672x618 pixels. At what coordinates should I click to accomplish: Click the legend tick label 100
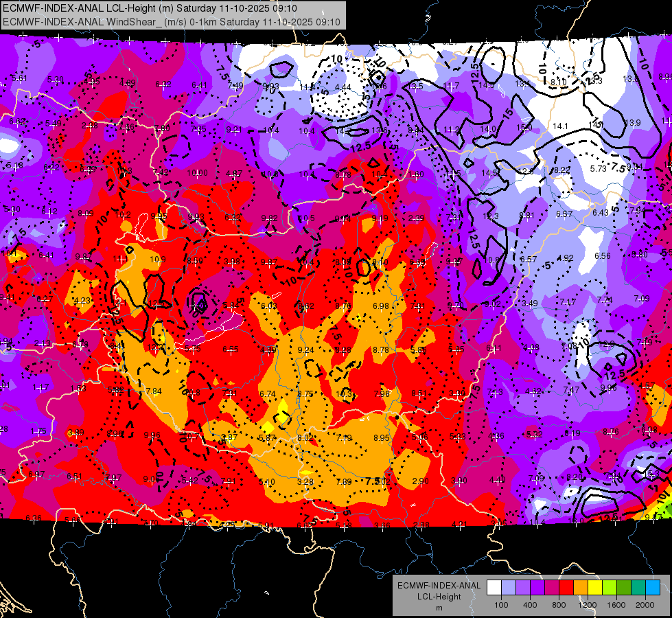(501, 605)
